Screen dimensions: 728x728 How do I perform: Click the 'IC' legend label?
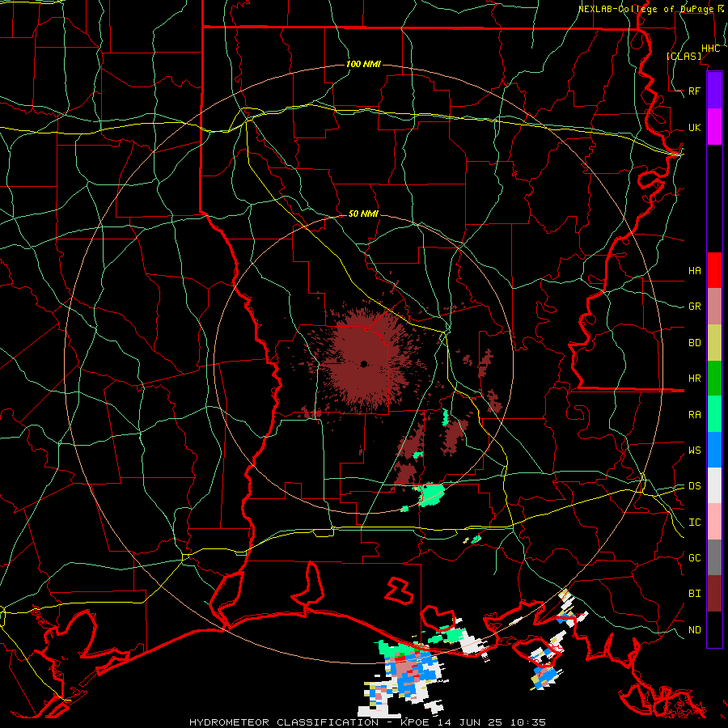coord(695,523)
